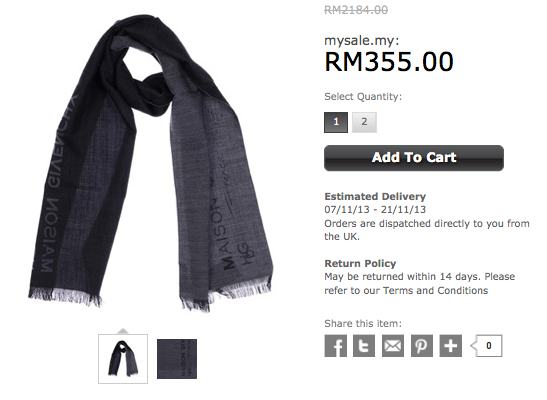Screen dimensions: 547x400
Task: Share this item on Twitter
Action: 364,346
